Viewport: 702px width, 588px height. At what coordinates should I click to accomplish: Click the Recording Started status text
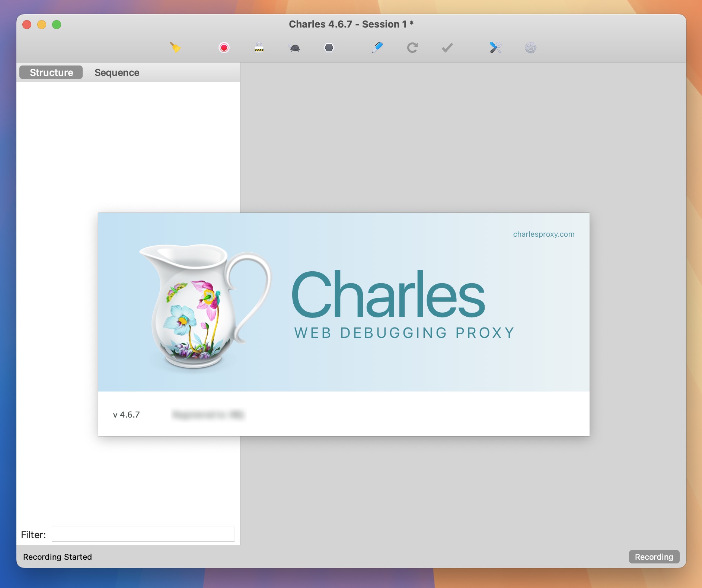pos(57,557)
